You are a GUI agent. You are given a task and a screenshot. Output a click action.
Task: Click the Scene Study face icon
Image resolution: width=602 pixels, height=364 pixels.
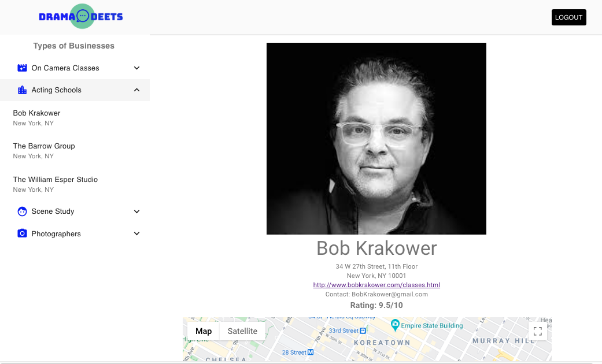click(23, 211)
